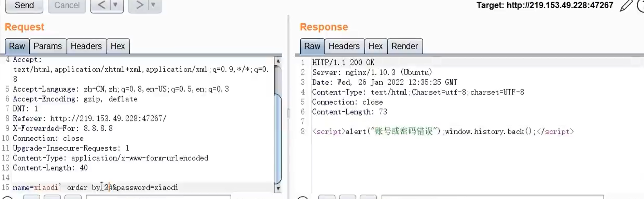Click the Send request button
The image size is (644, 199).
click(x=24, y=5)
